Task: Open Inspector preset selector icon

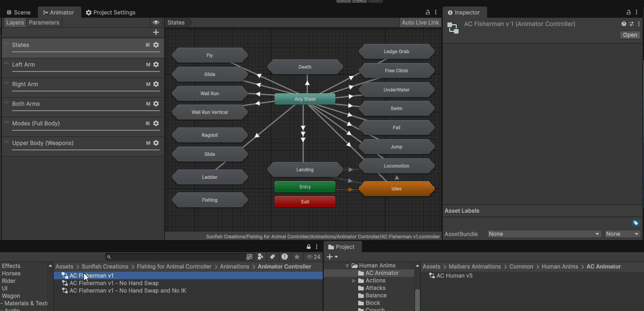Action: (631, 24)
